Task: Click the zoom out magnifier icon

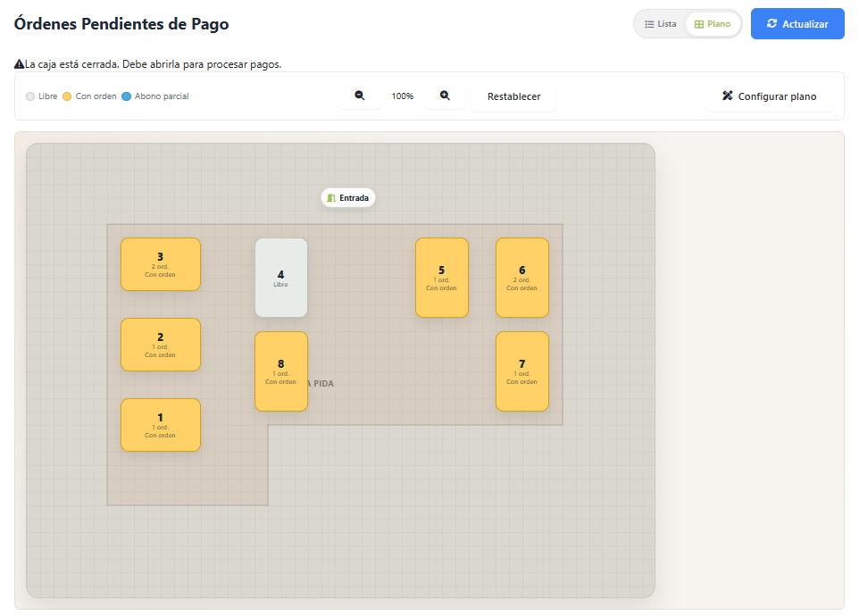Action: [359, 96]
